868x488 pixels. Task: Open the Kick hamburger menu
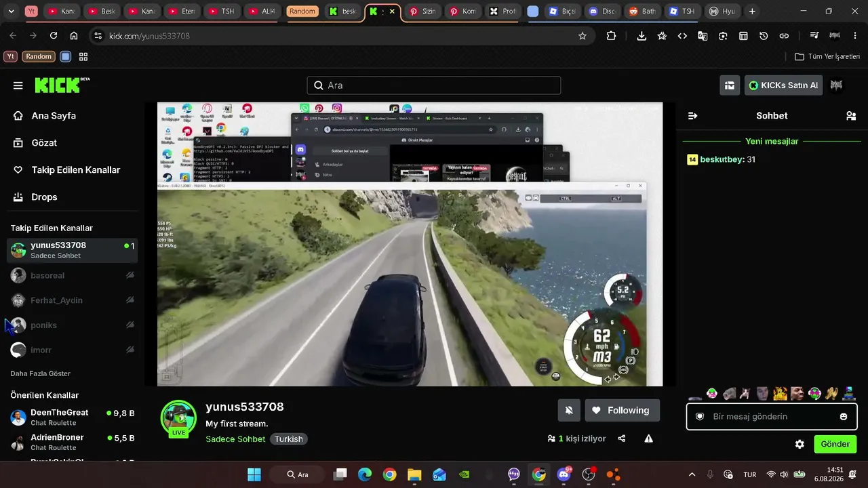18,85
